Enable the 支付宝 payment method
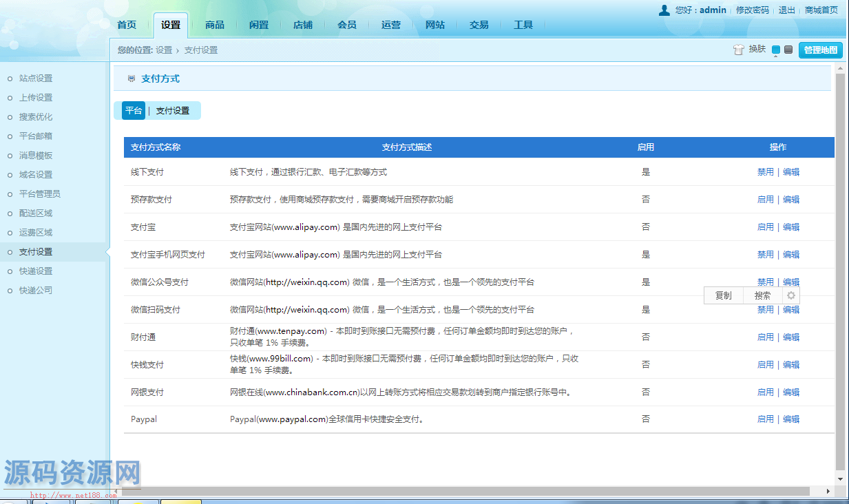This screenshot has height=504, width=849. pos(765,227)
